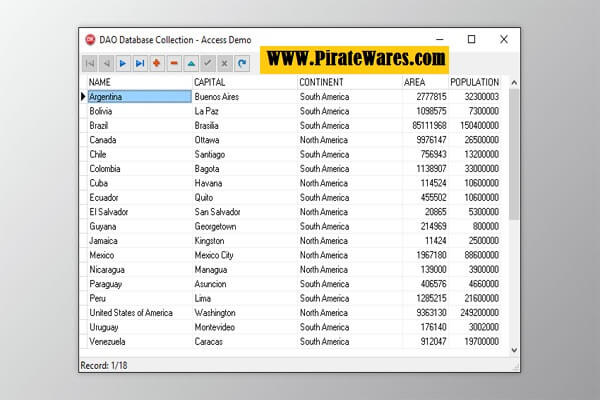The width and height of the screenshot is (600, 400).
Task: Click scrollbar down arrow
Action: pos(514,350)
